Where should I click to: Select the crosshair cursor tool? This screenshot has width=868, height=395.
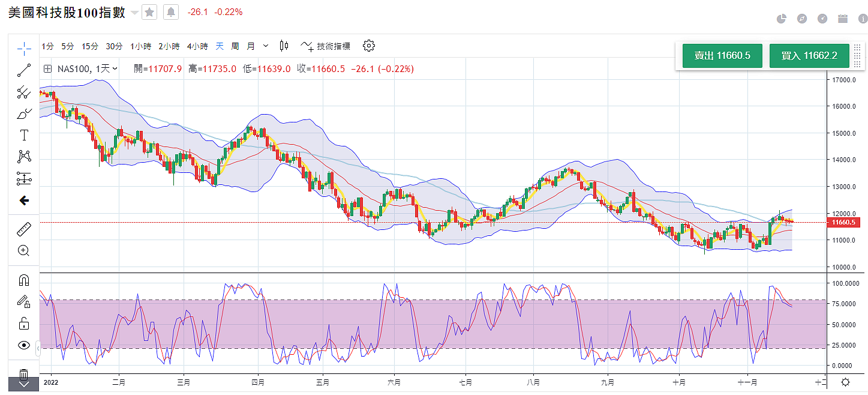(24, 47)
